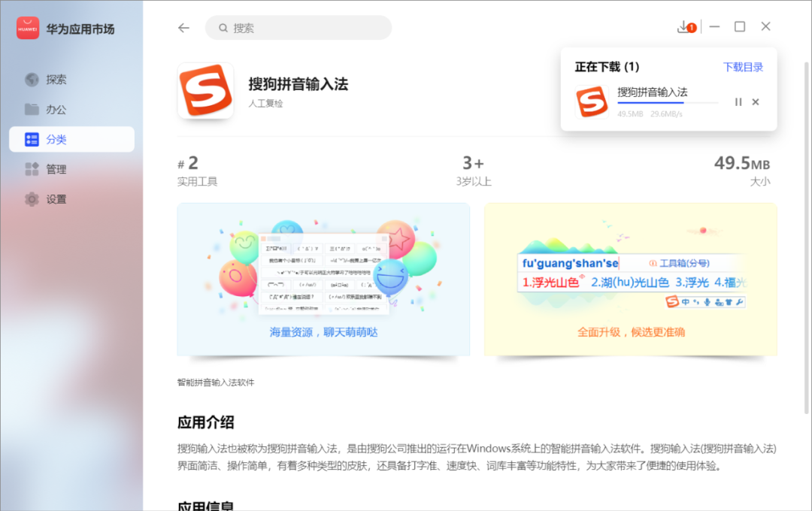Click the 分类 list icon
This screenshot has width=812, height=511.
coord(32,139)
